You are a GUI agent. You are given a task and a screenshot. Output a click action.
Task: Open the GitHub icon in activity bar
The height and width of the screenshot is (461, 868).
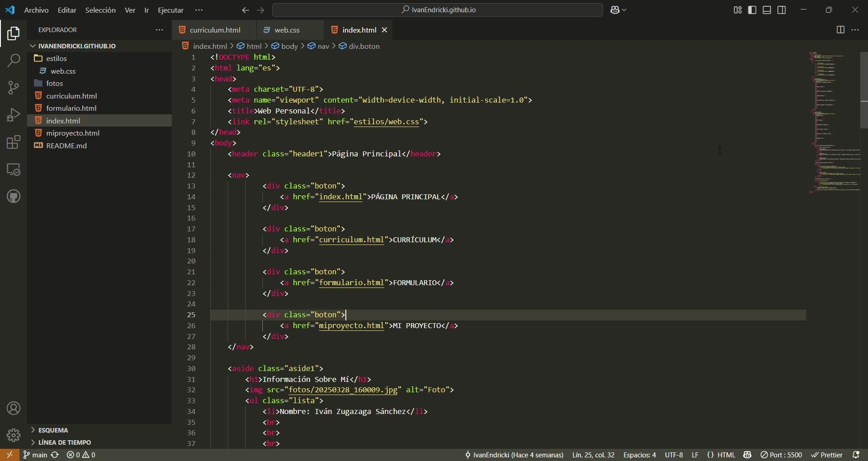pos(14,197)
